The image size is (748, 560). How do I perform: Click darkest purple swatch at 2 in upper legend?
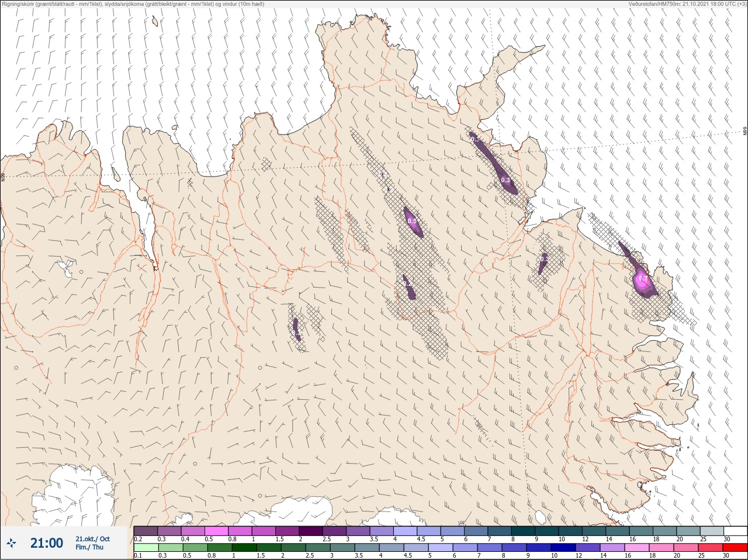coord(311,531)
